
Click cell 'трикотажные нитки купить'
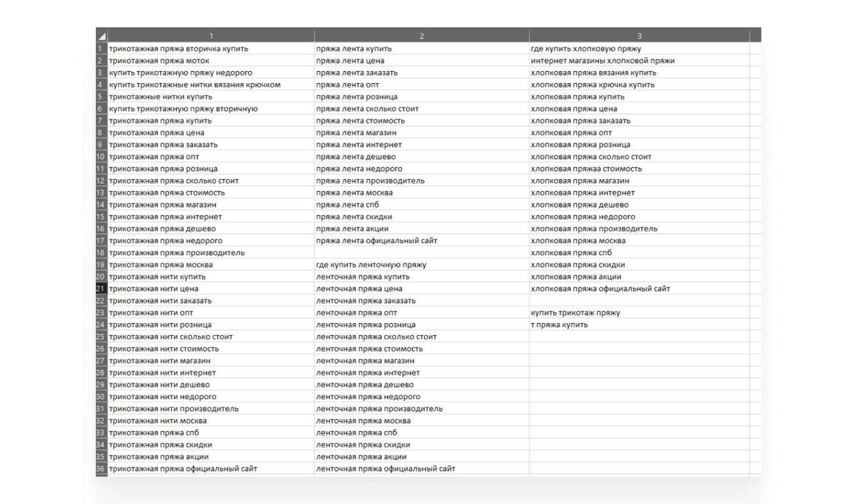coord(210,97)
